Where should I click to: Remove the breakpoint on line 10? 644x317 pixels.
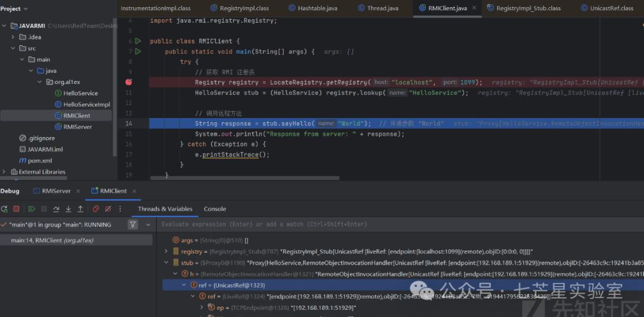coord(129,82)
